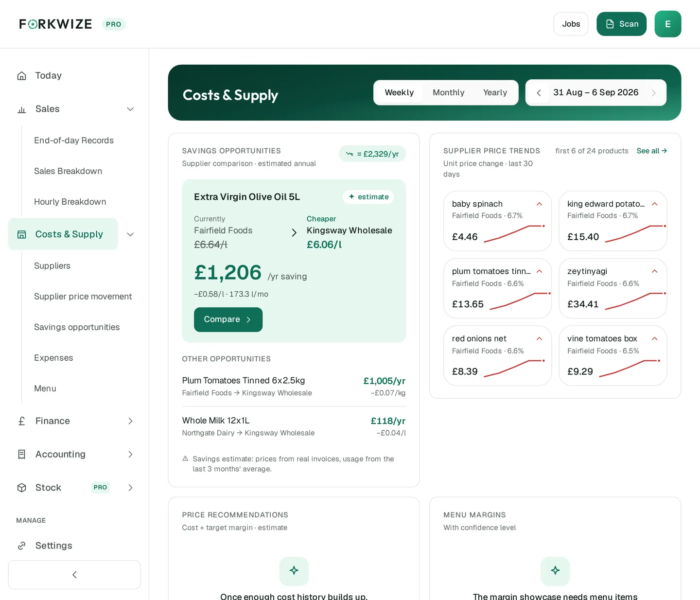The image size is (700, 600).
Task: Open Savings opportunities in the sidebar
Action: (77, 327)
